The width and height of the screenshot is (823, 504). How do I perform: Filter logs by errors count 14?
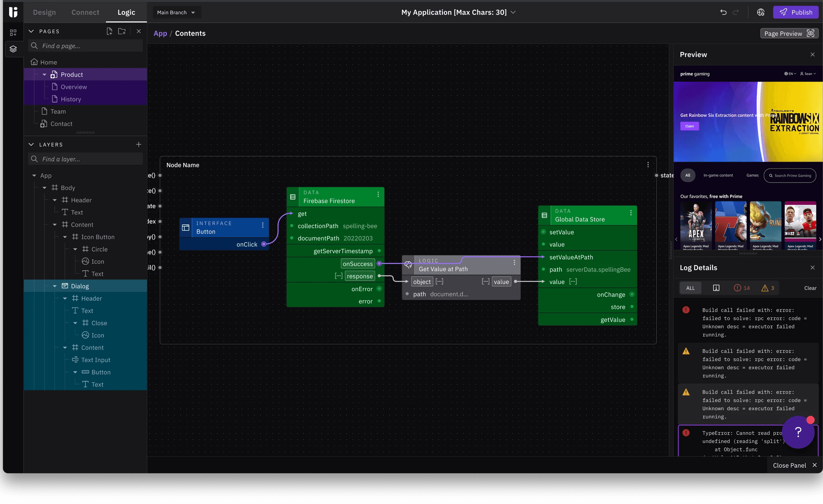point(742,288)
